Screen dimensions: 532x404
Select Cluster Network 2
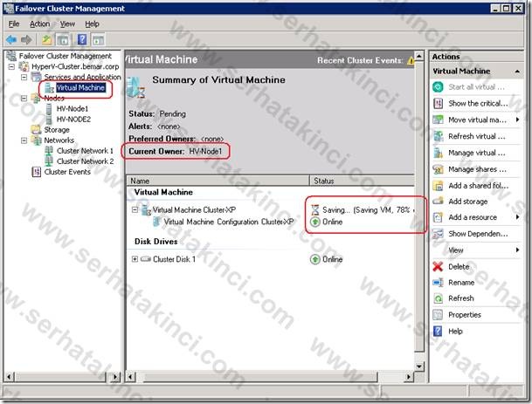coord(85,161)
